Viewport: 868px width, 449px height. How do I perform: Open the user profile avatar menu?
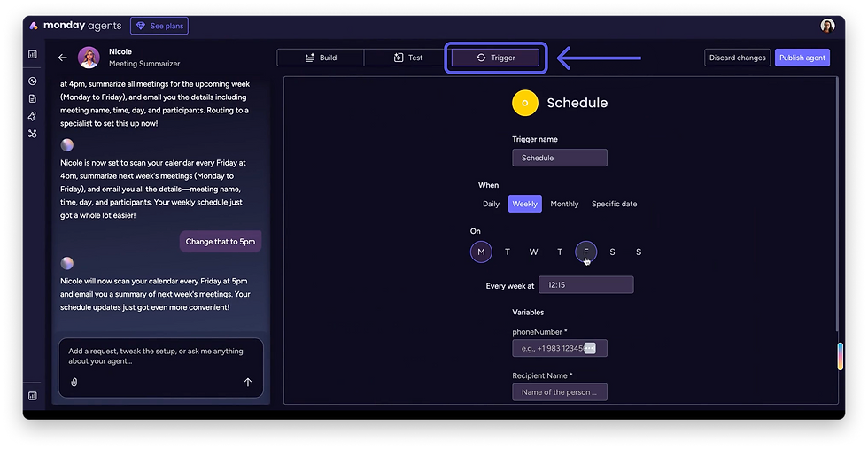coord(827,26)
